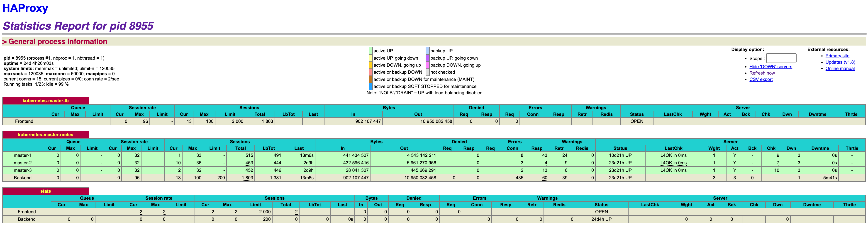The width and height of the screenshot is (868, 228).
Task: Click the backup DOWN, going up legend swatch
Action: pos(428,65)
